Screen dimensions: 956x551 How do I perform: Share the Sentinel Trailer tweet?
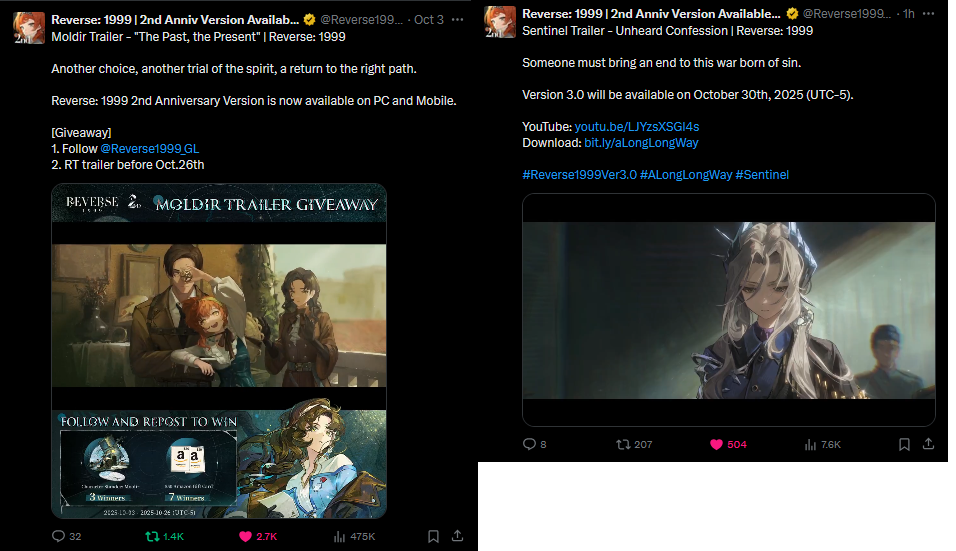pos(928,444)
